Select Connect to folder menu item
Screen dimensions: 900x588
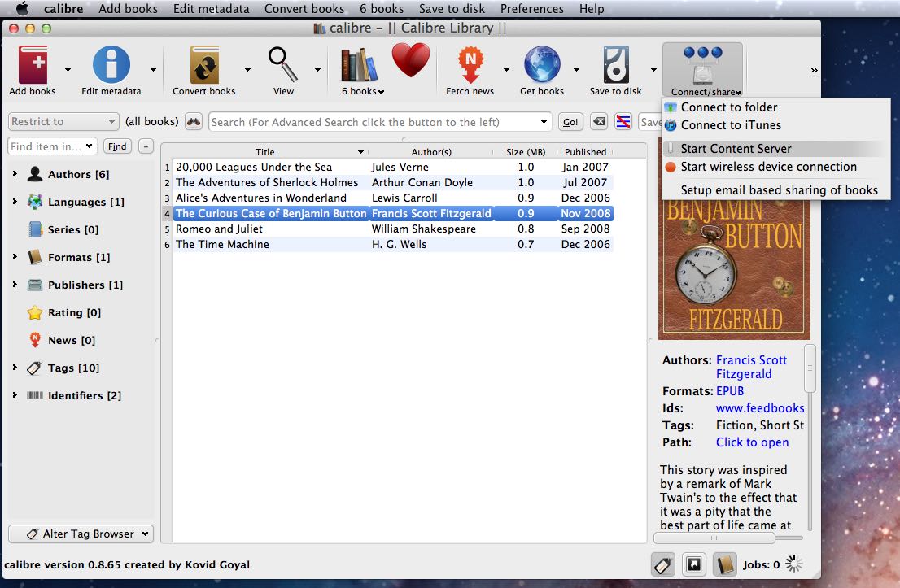(775, 107)
